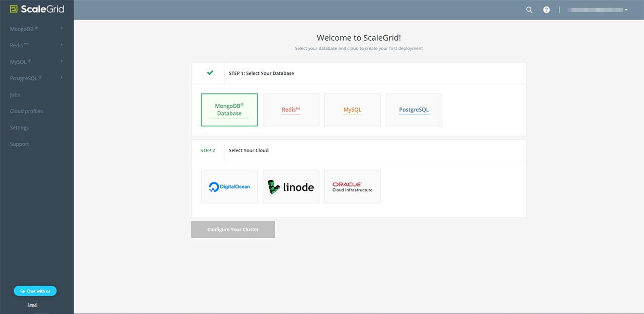Select the MongoDB Database card

[x=229, y=110]
